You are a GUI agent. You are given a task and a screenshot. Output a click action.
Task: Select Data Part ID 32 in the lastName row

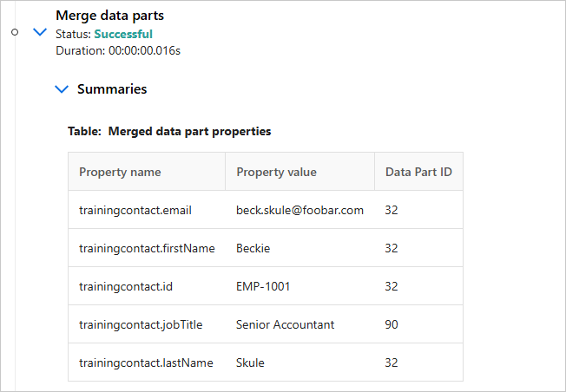[x=418, y=363]
